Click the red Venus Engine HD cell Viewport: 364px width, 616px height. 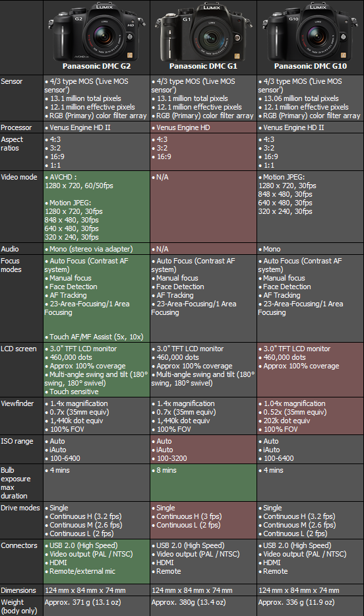tap(203, 127)
